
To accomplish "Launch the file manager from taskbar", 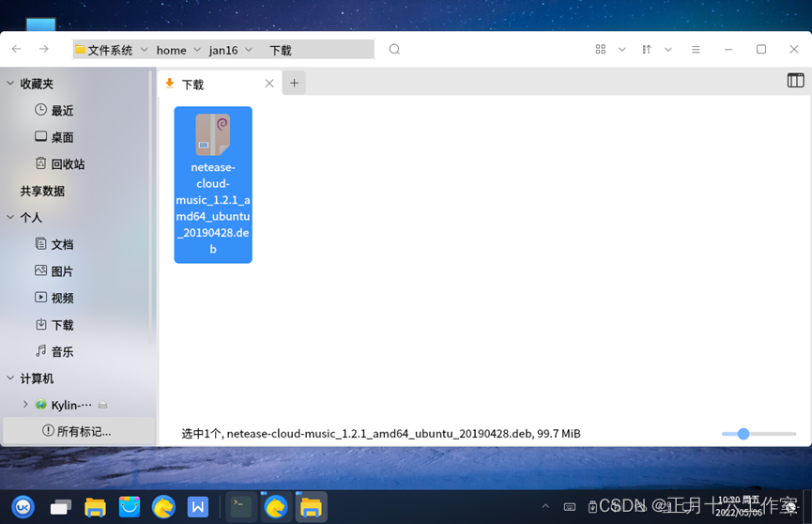I will [x=96, y=507].
